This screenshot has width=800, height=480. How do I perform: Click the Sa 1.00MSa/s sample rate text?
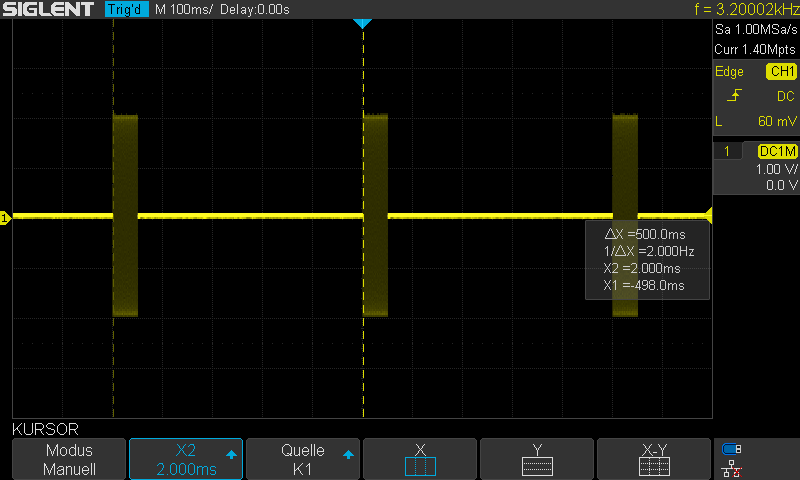point(756,30)
